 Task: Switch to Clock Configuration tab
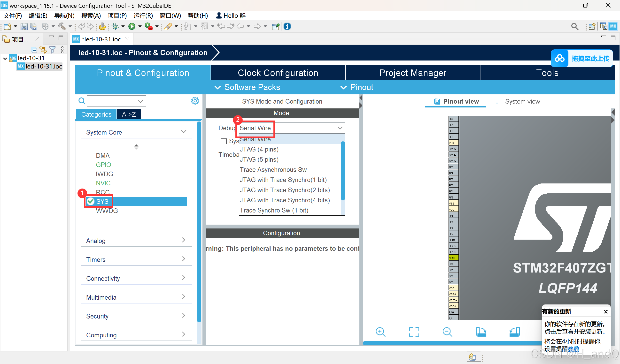278,73
